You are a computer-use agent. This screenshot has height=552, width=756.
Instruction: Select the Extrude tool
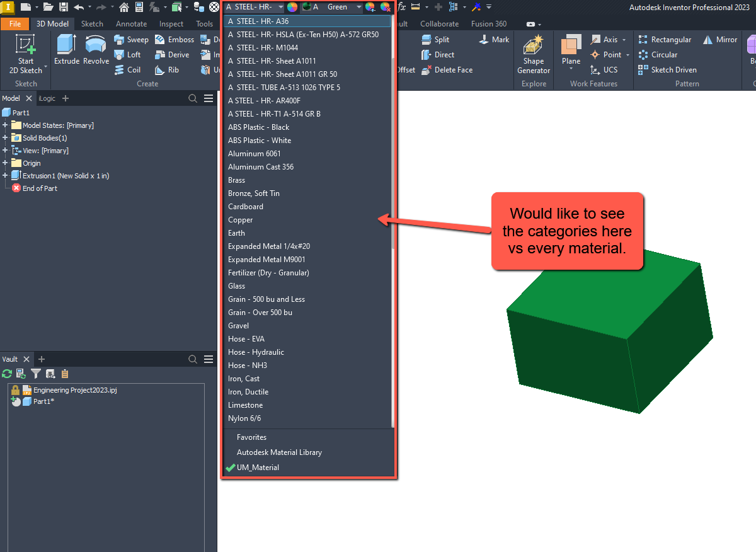[66, 50]
